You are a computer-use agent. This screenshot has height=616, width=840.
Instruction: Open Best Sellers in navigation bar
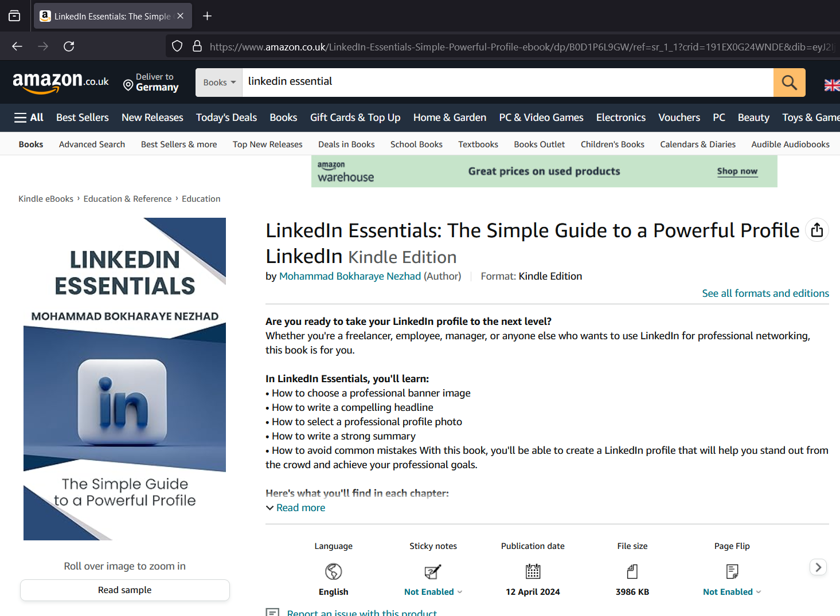(x=82, y=117)
